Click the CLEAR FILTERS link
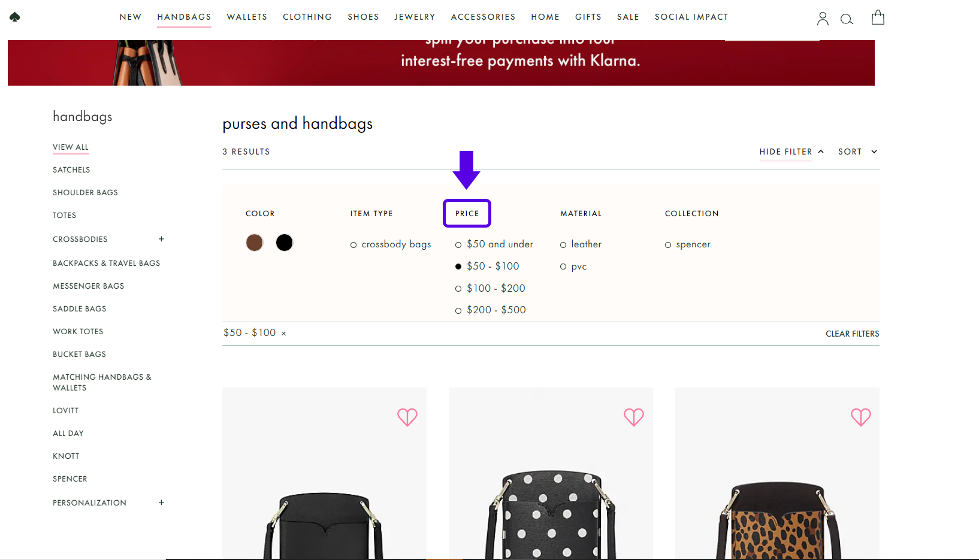Screen dimensions: 979x560 pos(852,334)
